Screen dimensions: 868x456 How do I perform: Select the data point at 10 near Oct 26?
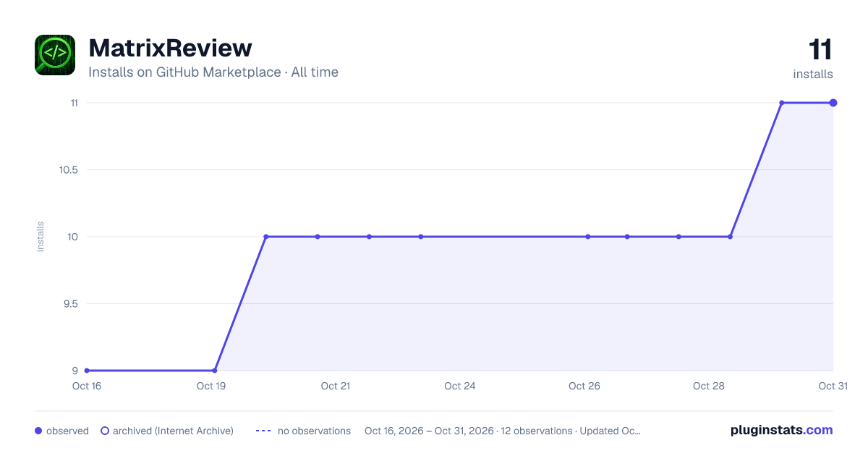pos(588,237)
